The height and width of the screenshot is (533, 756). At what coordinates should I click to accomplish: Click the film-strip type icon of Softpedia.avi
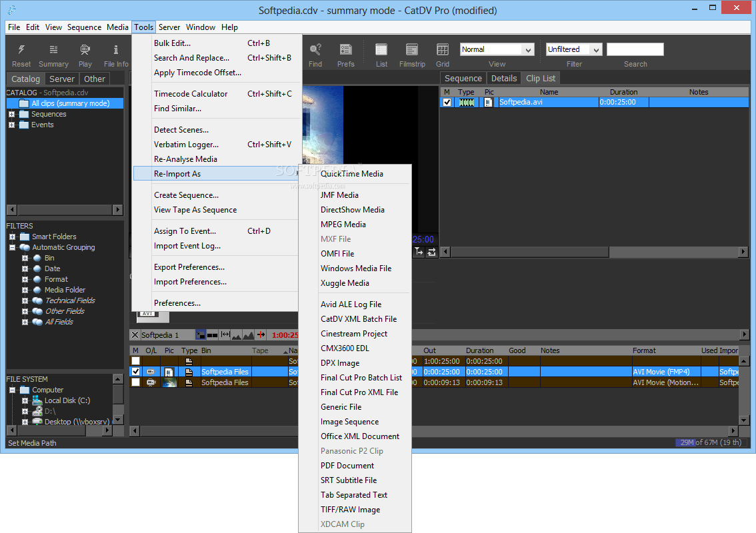(x=466, y=102)
